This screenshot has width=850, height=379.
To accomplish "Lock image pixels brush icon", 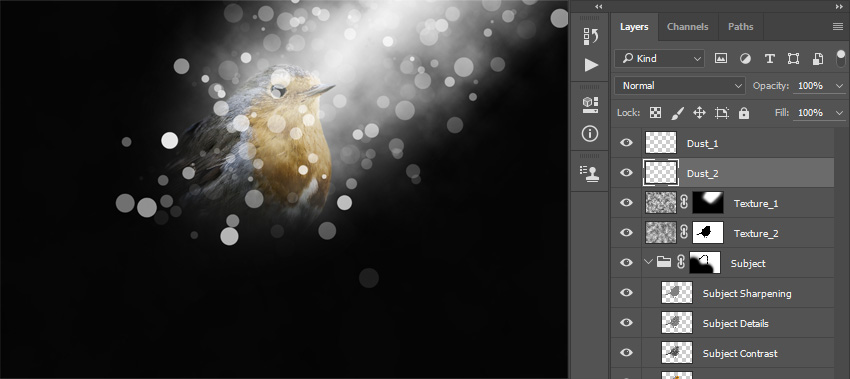I will (x=678, y=113).
